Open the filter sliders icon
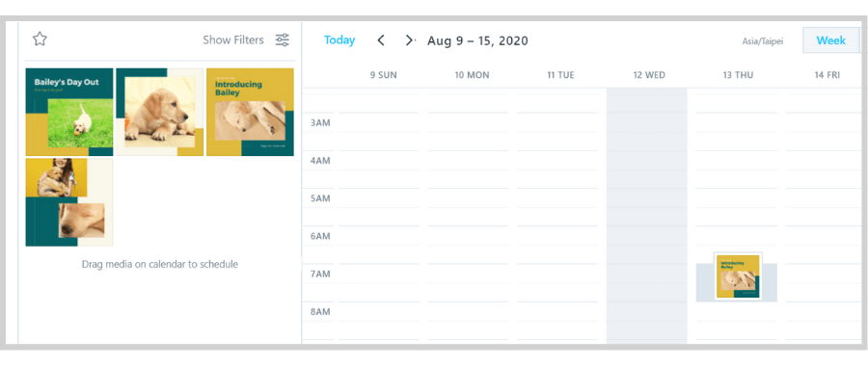Screen dimensions: 868x366 pos(283,39)
